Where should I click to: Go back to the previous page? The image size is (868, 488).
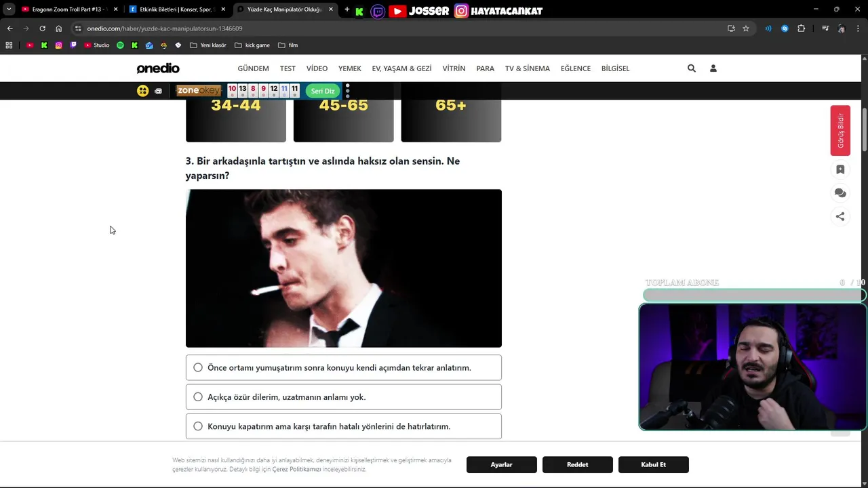pyautogui.click(x=9, y=28)
